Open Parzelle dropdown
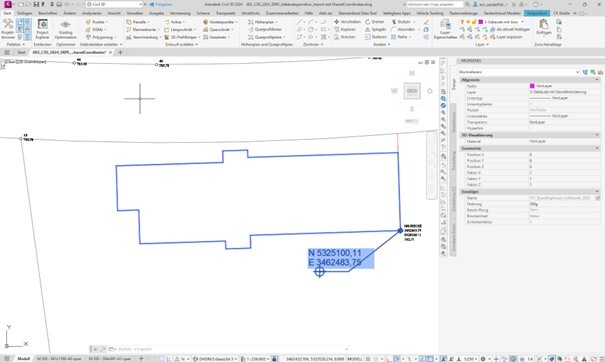The width and height of the screenshot is (605, 362). point(138,22)
